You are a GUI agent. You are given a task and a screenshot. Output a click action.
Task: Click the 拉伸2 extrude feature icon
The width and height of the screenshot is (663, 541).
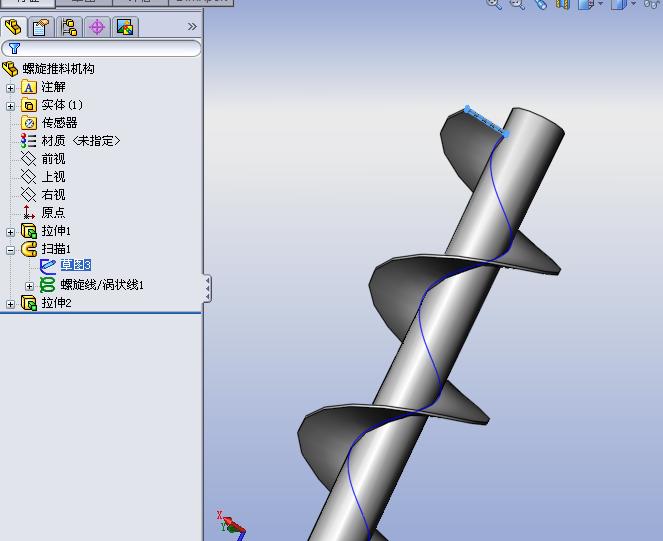[x=29, y=303]
